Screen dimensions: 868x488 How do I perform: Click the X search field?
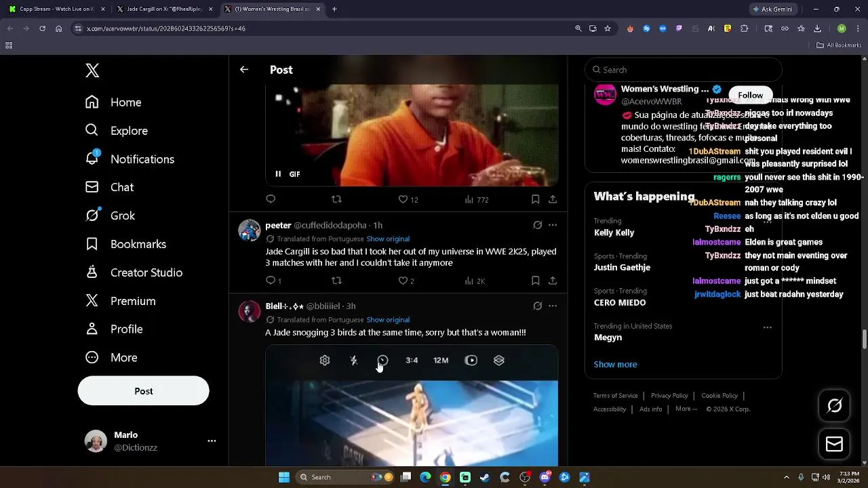pos(684,70)
